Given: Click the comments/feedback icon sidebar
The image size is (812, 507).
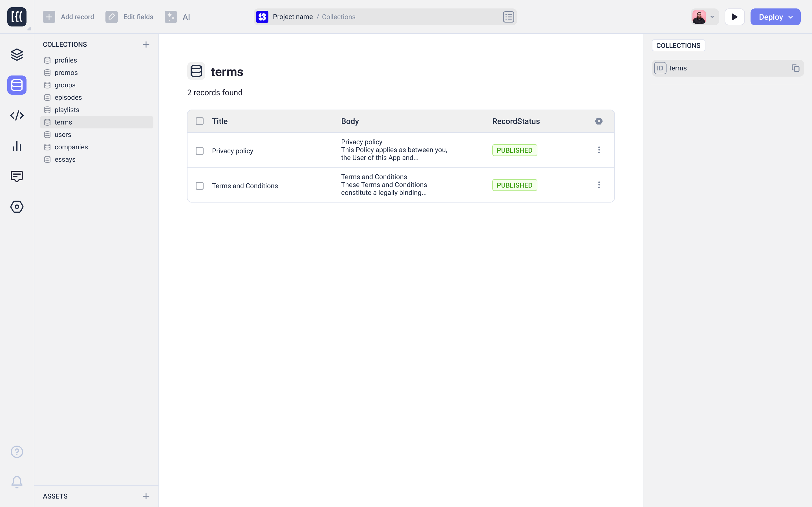Looking at the screenshot, I should pyautogui.click(x=16, y=176).
